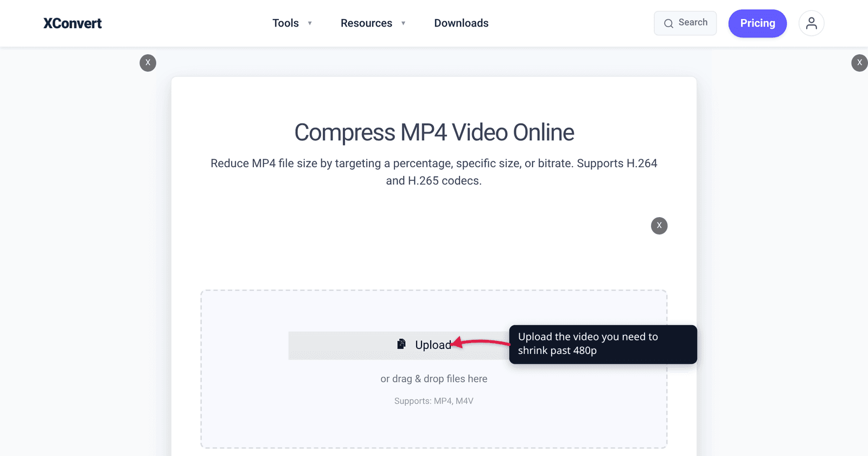Click the file icon beside Upload
The height and width of the screenshot is (456, 868).
click(401, 344)
